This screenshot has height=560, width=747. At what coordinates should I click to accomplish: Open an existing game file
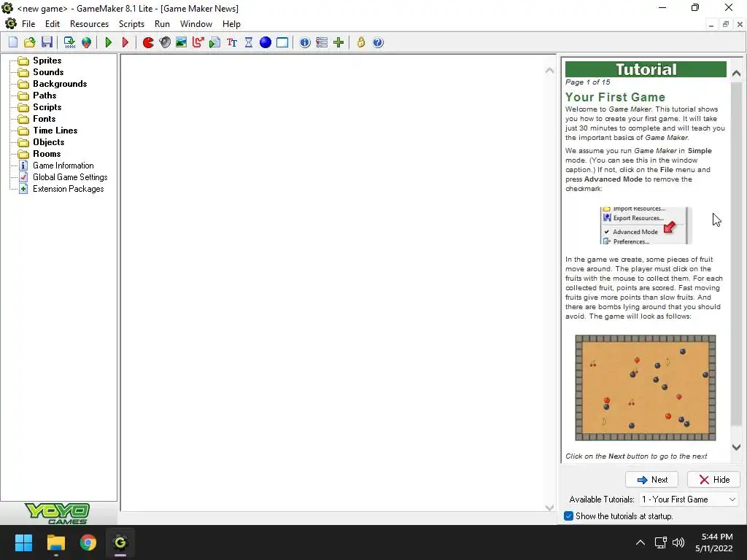tap(29, 42)
